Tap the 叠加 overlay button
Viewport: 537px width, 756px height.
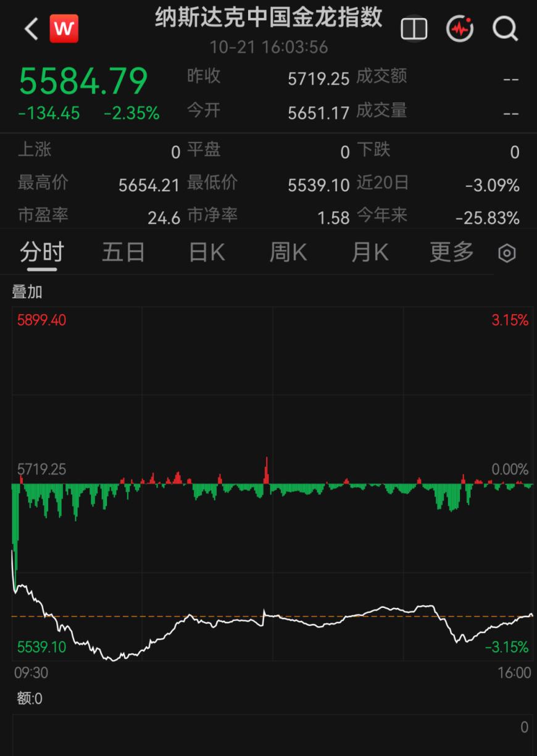tap(27, 292)
